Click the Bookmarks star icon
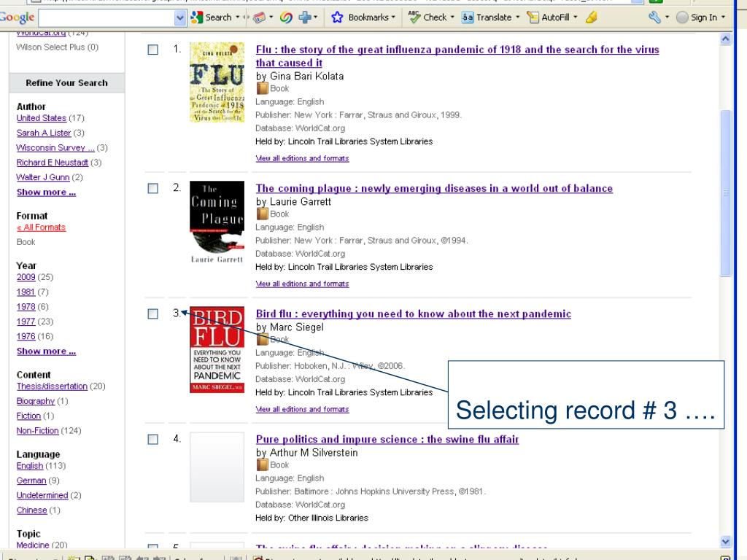This screenshot has height=560, width=747. pyautogui.click(x=337, y=17)
